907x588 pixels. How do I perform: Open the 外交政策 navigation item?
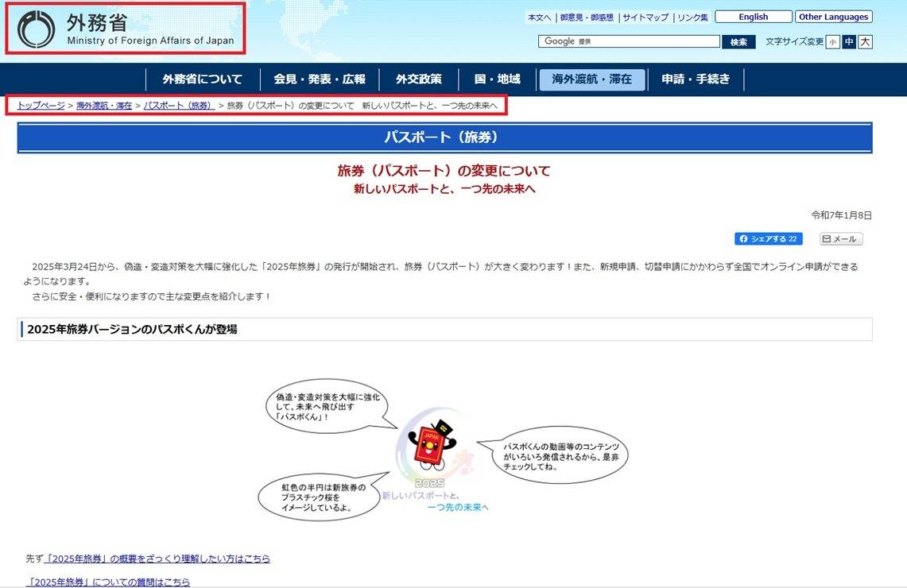(419, 79)
